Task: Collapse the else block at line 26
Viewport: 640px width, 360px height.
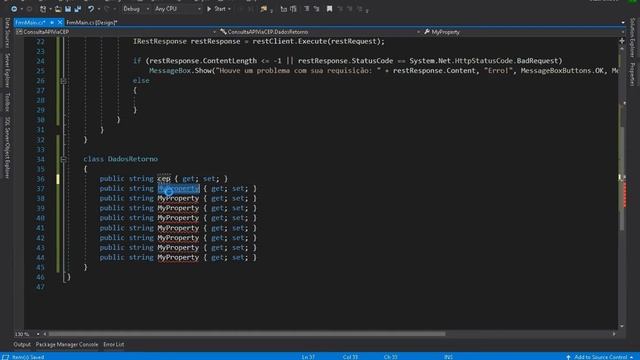Action: pyautogui.click(x=64, y=81)
